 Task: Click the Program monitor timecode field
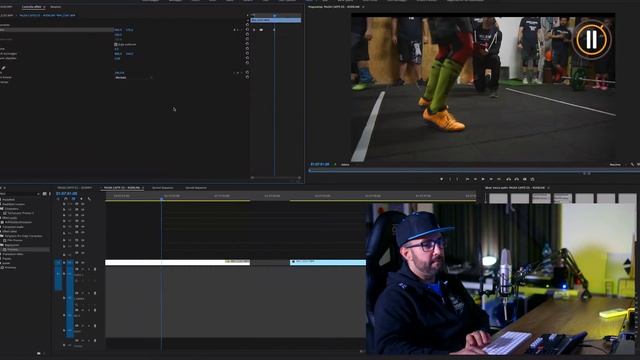pyautogui.click(x=320, y=164)
